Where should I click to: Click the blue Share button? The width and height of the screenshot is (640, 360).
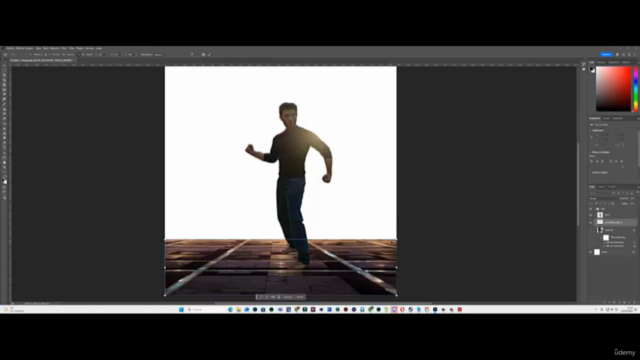point(606,54)
